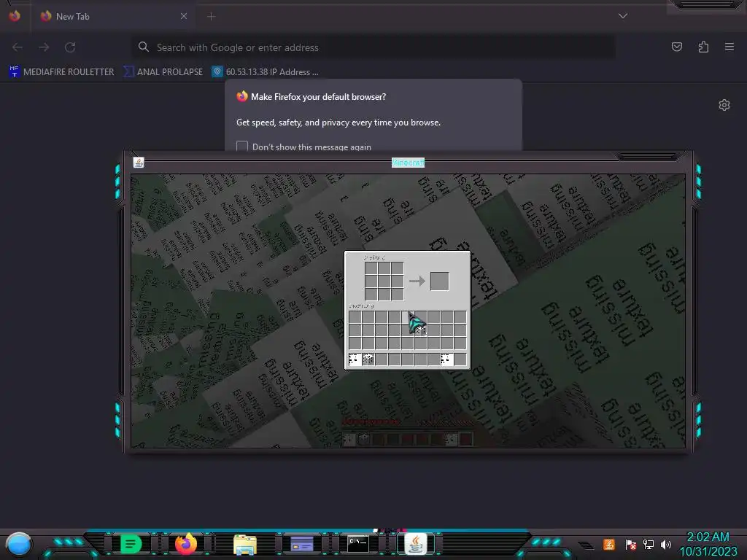Open the clock showing 2:02 AM
747x560 pixels.
pyautogui.click(x=708, y=544)
